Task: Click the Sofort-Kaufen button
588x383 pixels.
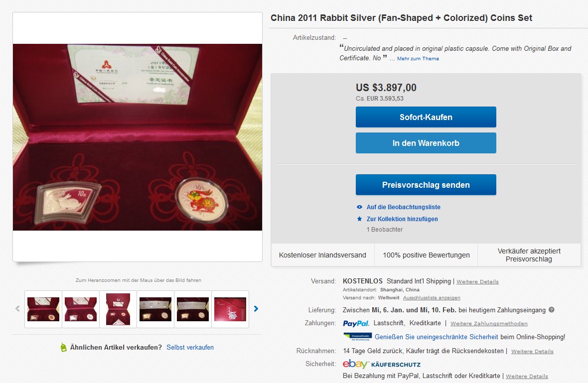Action: click(426, 117)
